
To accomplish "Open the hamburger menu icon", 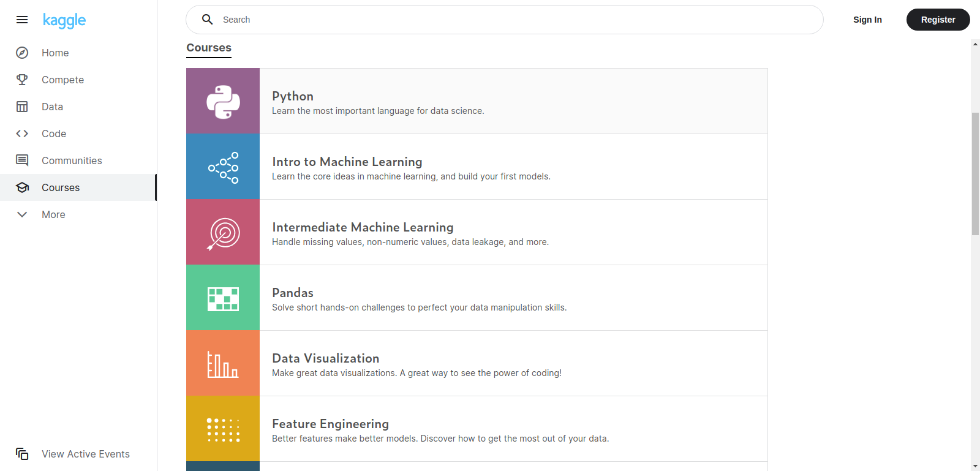I will [22, 20].
